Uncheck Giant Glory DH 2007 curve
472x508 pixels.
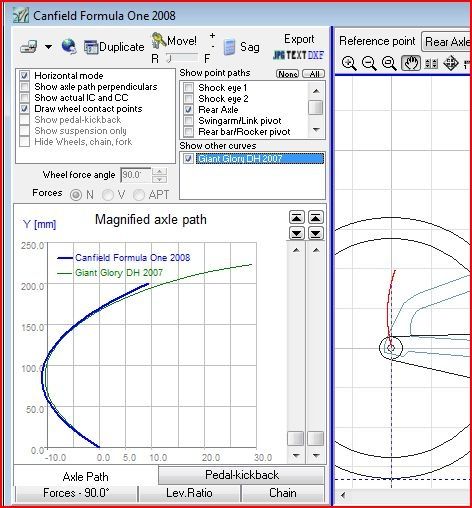tap(188, 158)
